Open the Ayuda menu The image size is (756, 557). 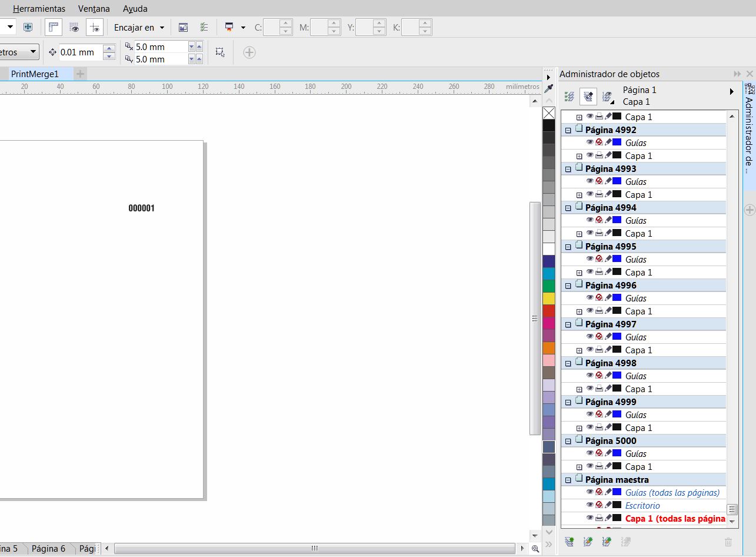135,9
